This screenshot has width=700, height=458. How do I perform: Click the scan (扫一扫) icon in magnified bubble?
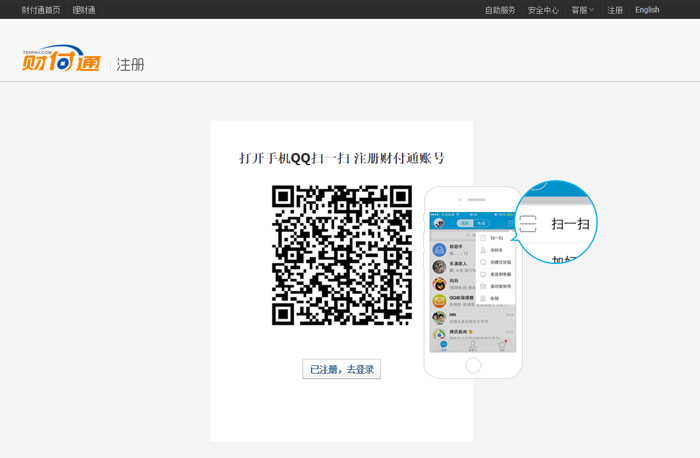(529, 224)
